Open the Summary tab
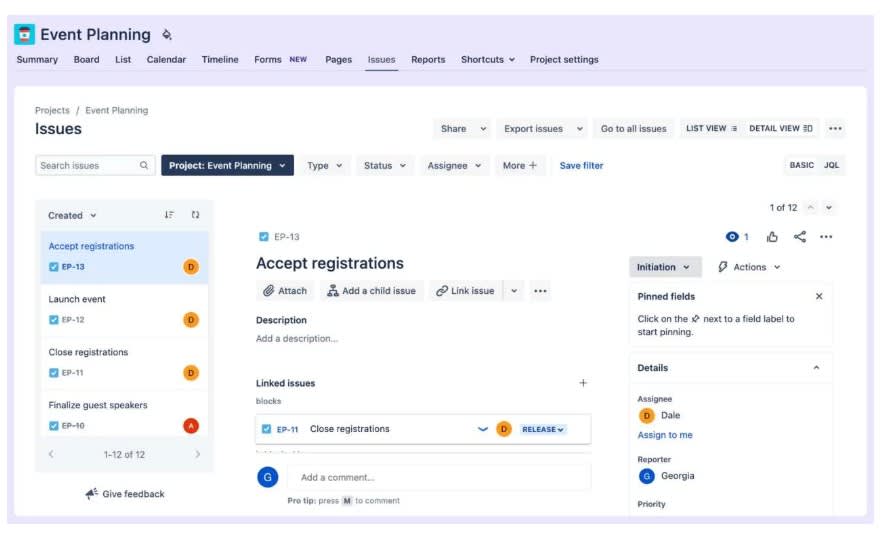 click(x=37, y=60)
